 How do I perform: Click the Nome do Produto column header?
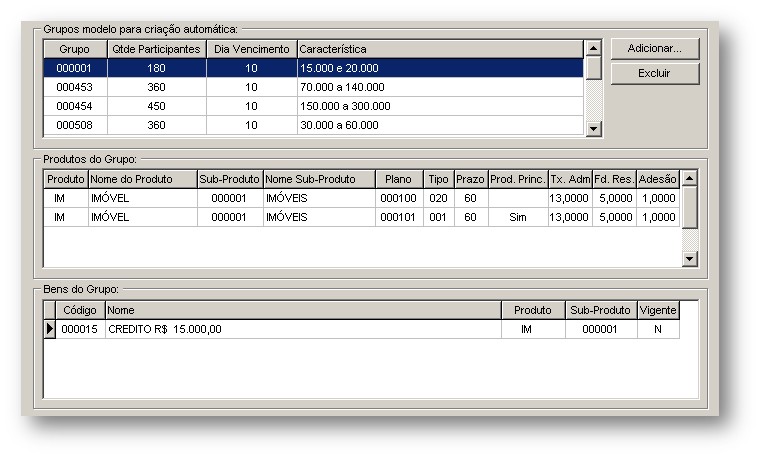click(143, 179)
